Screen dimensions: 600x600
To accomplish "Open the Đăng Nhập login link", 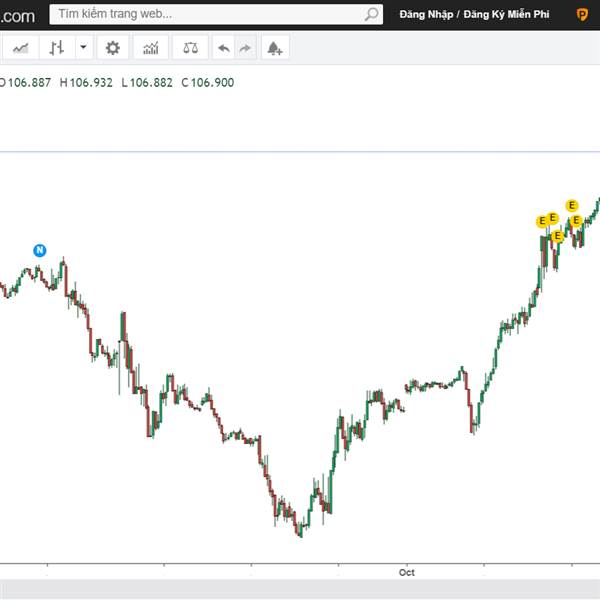I will [426, 15].
